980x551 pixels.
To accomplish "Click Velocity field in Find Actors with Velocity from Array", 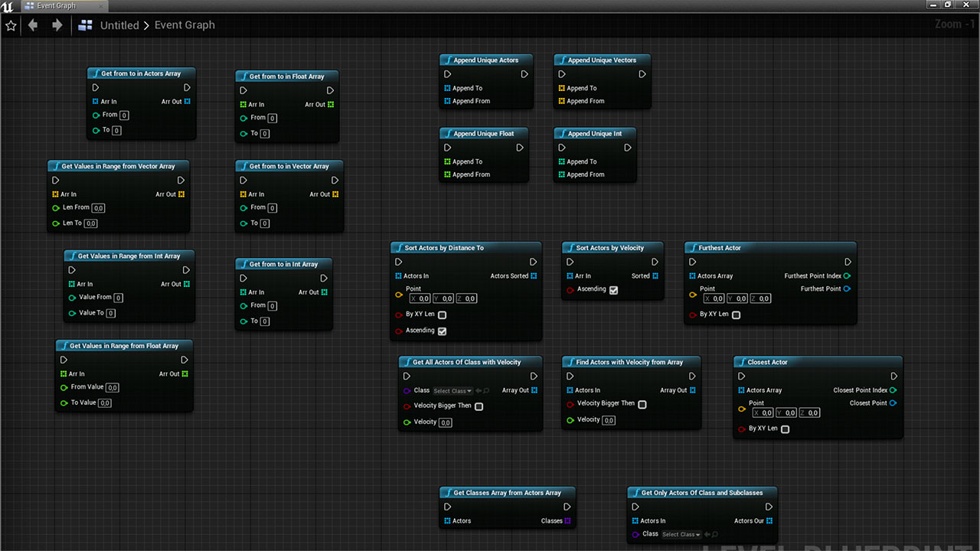I will pyautogui.click(x=609, y=420).
